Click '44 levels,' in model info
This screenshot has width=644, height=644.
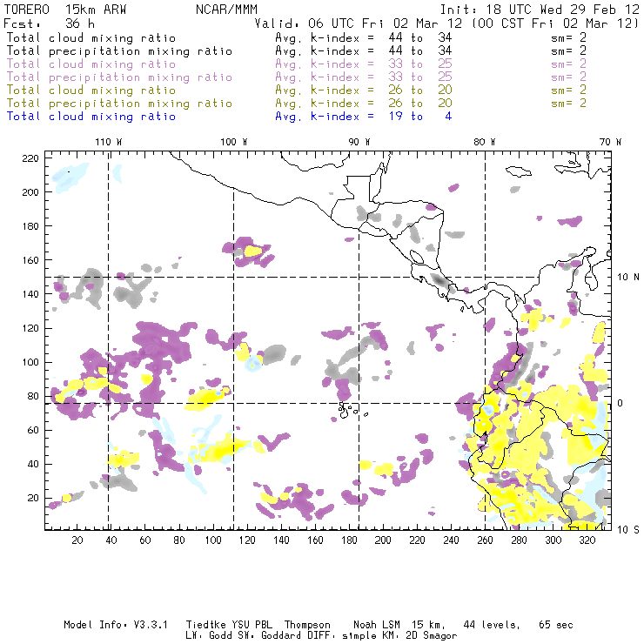coord(492,625)
